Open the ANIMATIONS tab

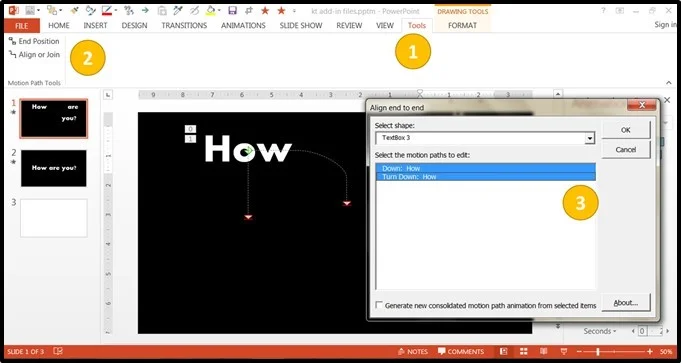[243, 26]
